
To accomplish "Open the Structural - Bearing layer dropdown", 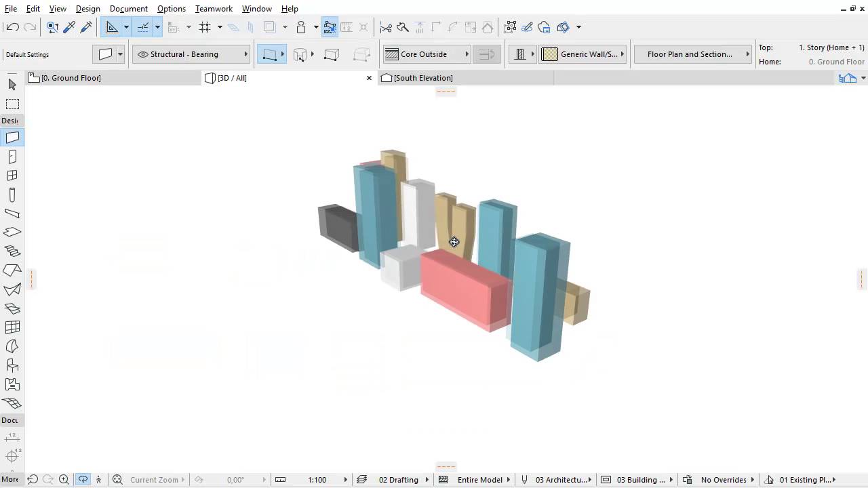I will pos(192,54).
